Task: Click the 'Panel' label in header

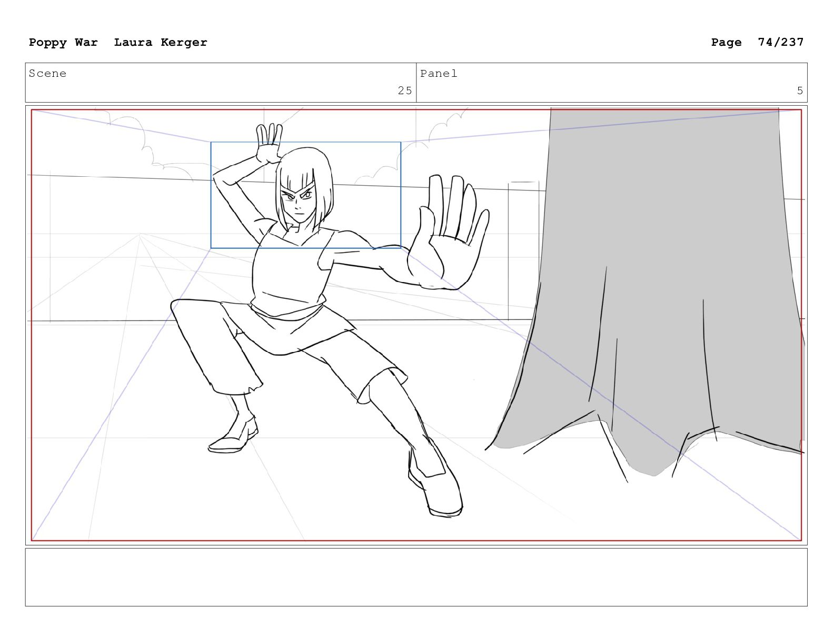Action: point(439,74)
